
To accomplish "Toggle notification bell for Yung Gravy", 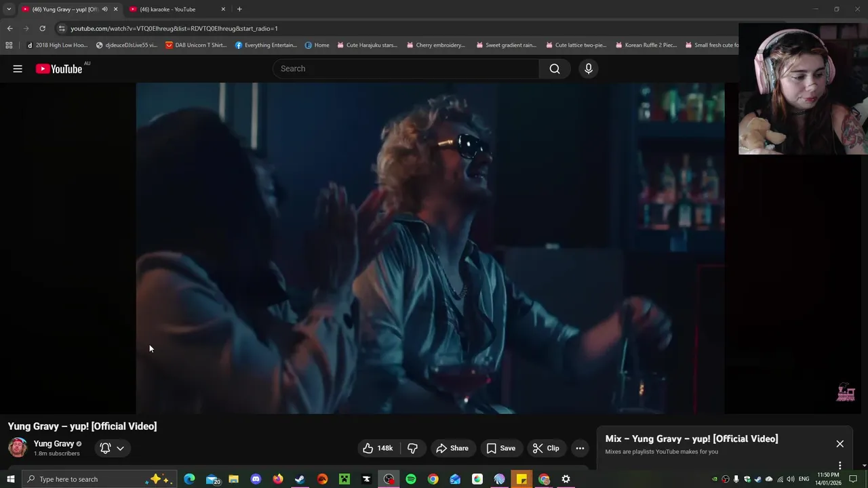I will [x=105, y=448].
